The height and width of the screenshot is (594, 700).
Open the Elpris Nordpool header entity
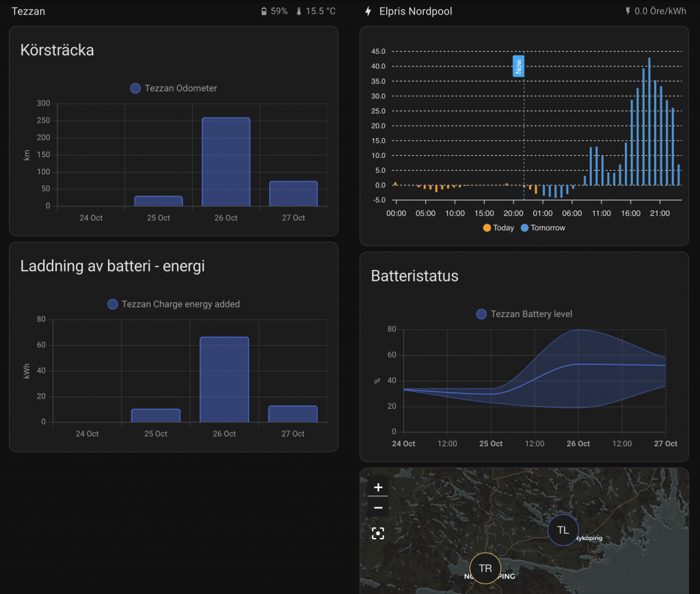coord(416,12)
